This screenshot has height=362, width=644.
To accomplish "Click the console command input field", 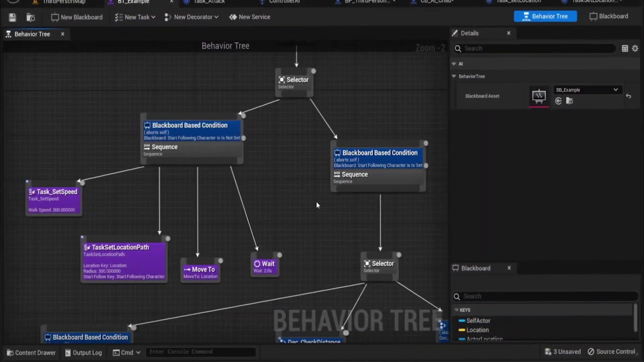I will click(201, 352).
